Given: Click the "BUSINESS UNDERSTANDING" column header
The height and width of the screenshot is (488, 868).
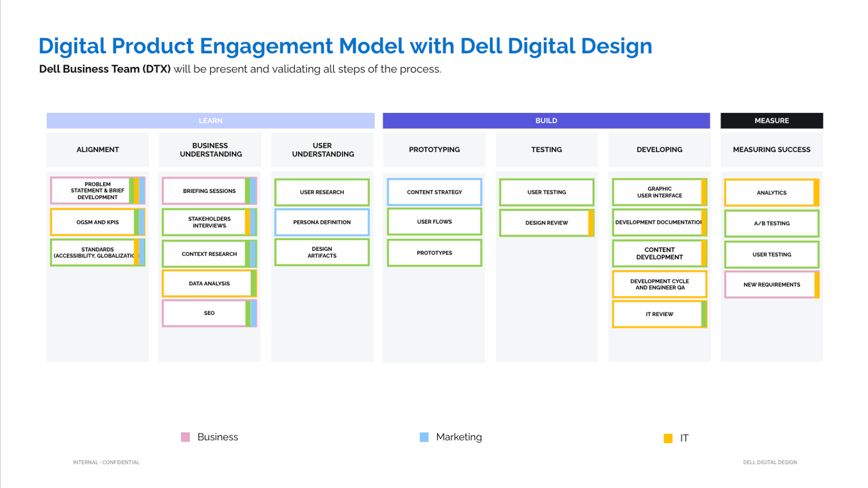Looking at the screenshot, I should point(210,150).
